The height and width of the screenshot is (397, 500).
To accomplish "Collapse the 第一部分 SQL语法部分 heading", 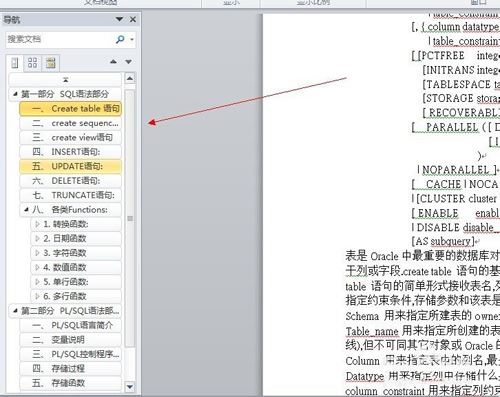I will click(15, 94).
